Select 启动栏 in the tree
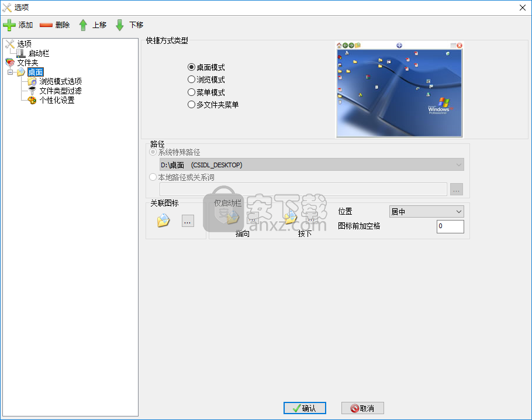 point(39,53)
